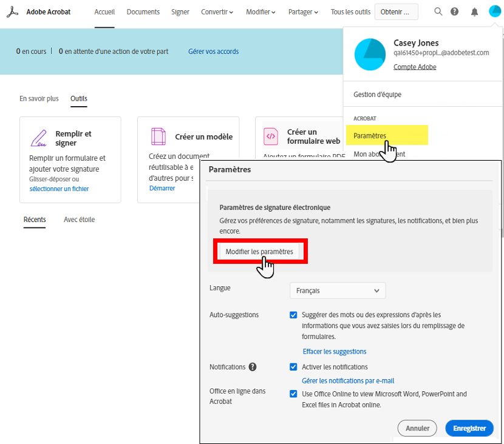504x444 pixels.
Task: Click Effacer les suggestions link
Action: coord(335,352)
